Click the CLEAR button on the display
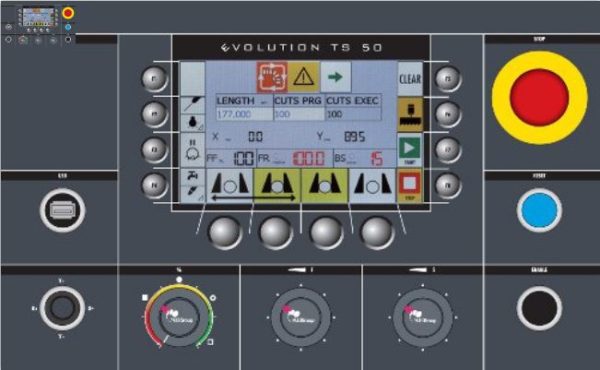Viewport: 600px width, 370px height. [410, 79]
